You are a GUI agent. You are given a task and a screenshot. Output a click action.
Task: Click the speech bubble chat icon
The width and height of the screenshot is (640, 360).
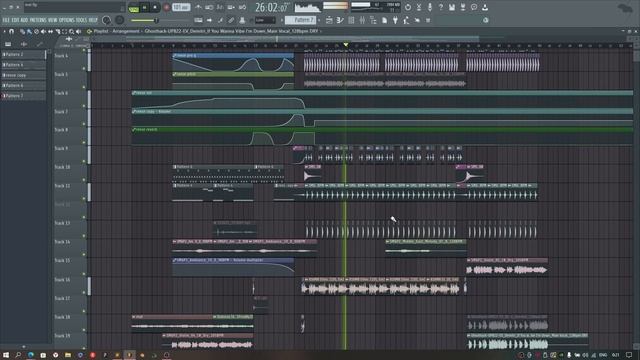tap(474, 7)
